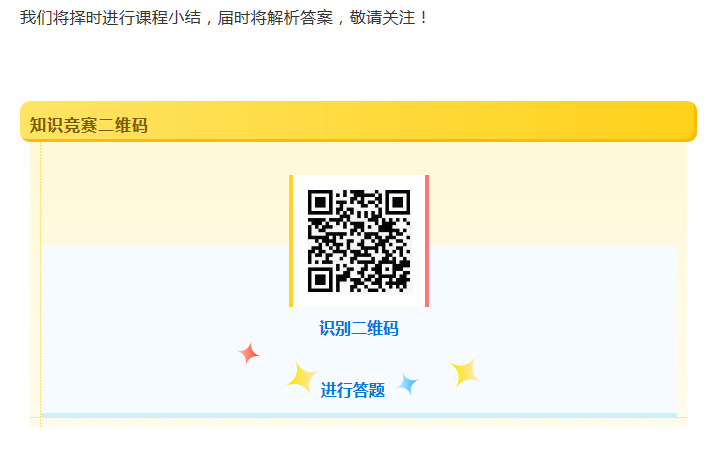Click the 敬请关注 text in the top line
The image size is (724, 452).
coord(382,18)
